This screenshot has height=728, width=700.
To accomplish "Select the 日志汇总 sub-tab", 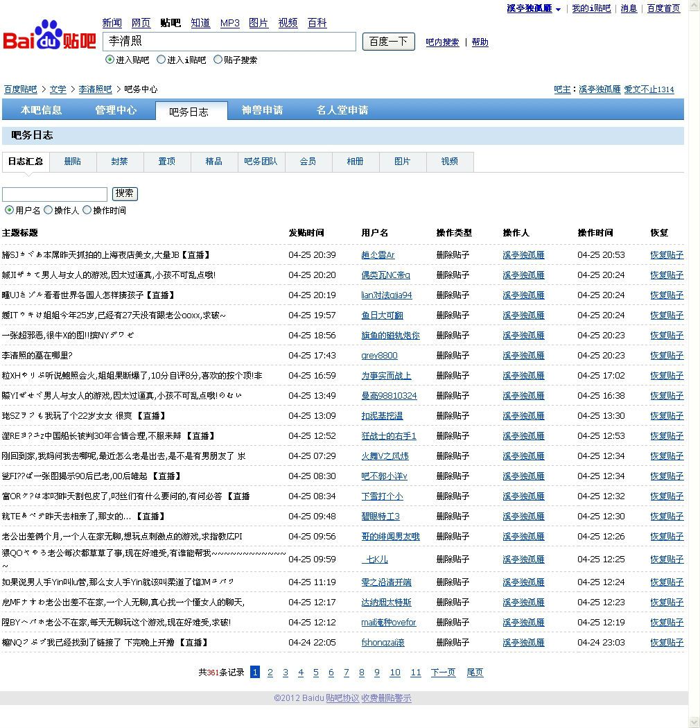I will [x=26, y=162].
